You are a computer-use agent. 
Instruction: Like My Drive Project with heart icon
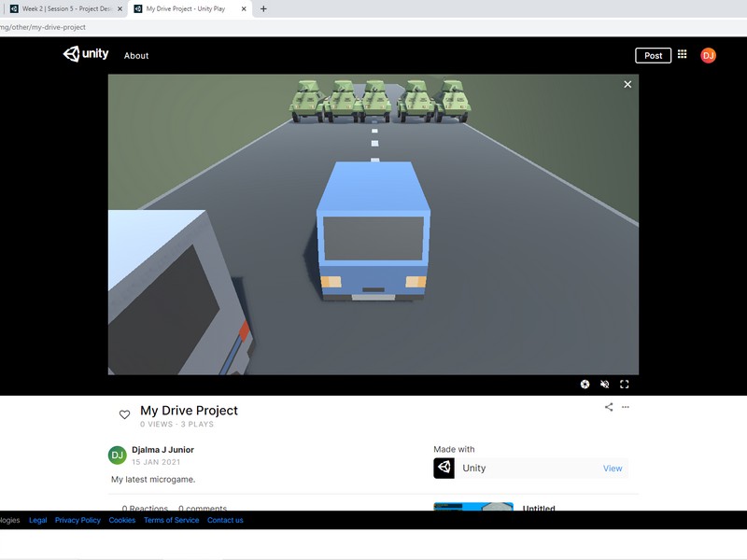(124, 414)
